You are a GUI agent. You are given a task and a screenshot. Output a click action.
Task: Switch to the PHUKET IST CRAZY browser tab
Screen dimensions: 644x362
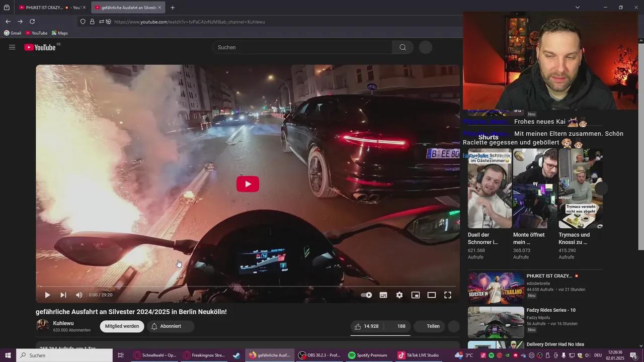point(50,8)
